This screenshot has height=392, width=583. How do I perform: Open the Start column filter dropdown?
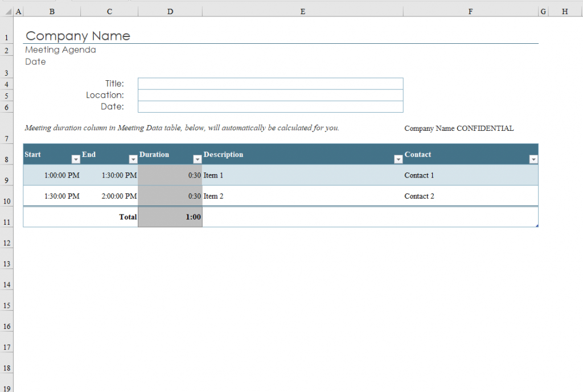75,160
